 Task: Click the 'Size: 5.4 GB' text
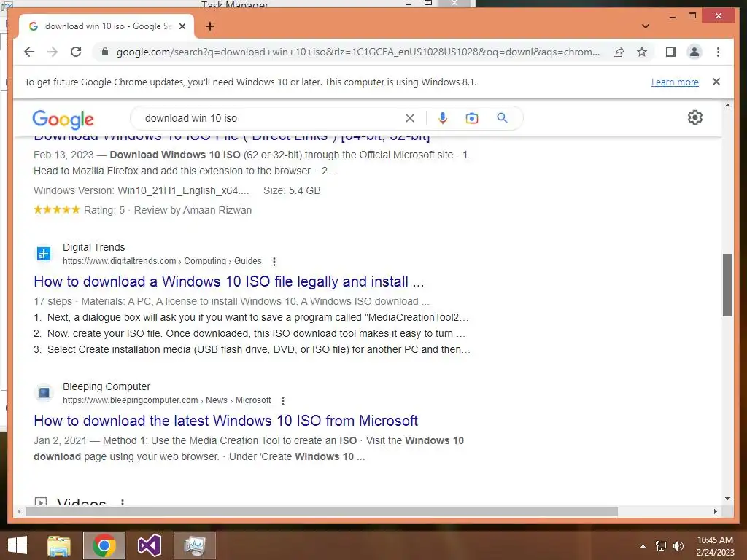292,190
